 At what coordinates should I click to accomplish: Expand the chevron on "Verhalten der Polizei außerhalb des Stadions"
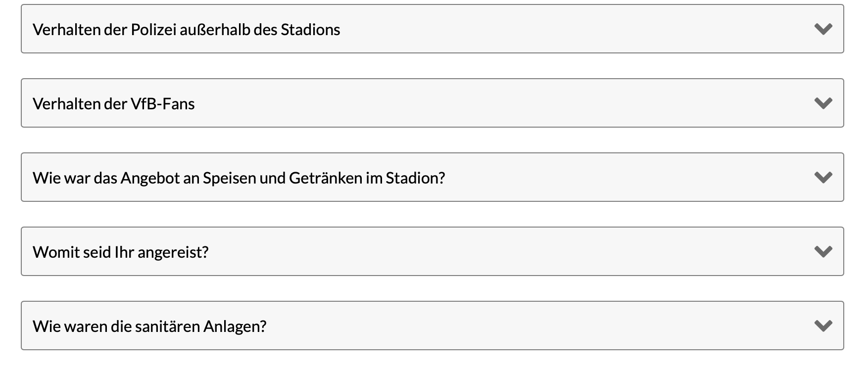(x=823, y=29)
